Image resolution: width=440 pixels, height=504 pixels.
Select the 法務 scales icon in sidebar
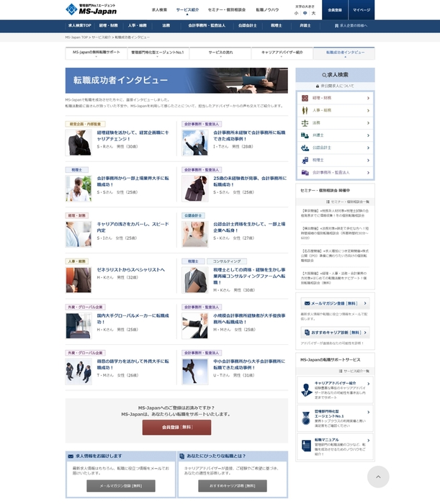(305, 123)
